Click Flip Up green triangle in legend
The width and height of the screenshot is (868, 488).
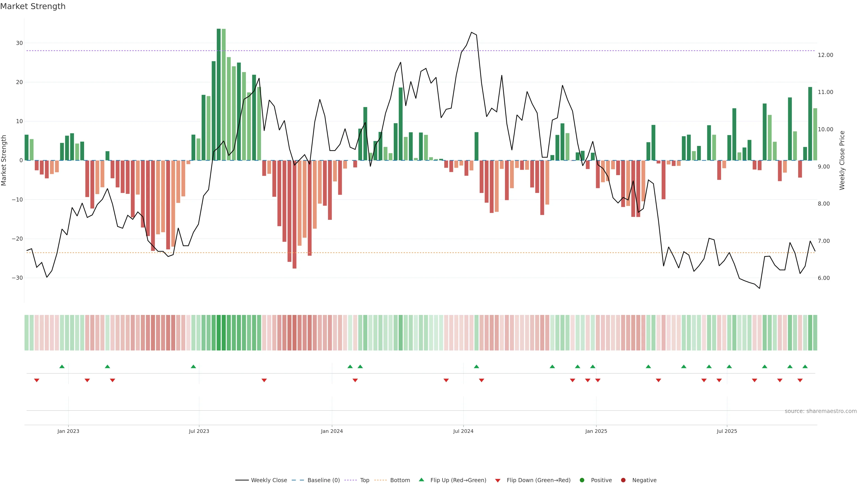(421, 480)
